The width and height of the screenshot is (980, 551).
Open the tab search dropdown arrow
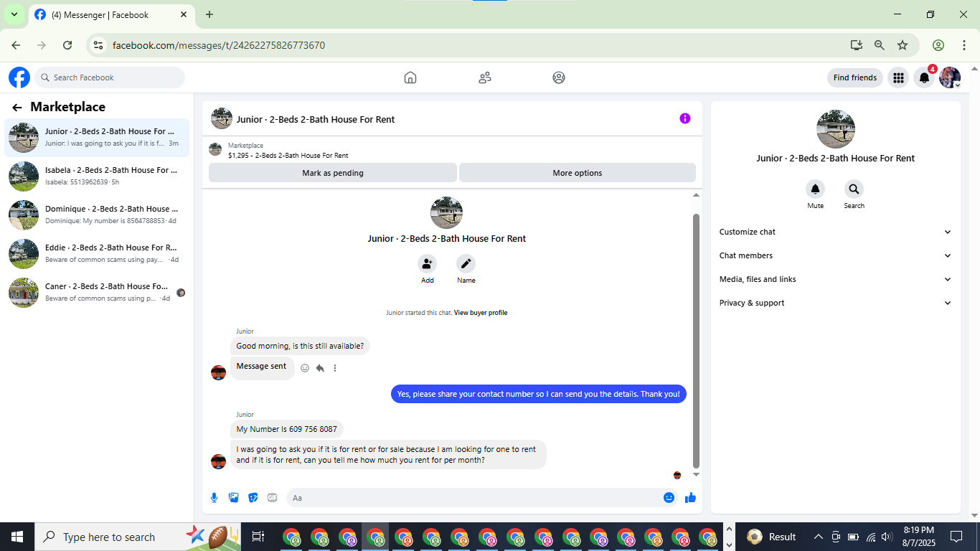14,14
